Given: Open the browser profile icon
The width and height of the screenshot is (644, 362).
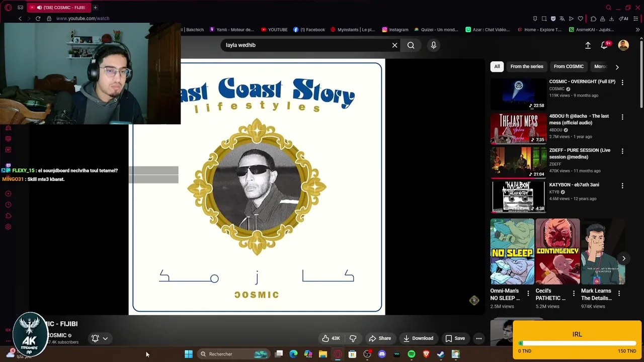Looking at the screenshot, I should coord(602,19).
